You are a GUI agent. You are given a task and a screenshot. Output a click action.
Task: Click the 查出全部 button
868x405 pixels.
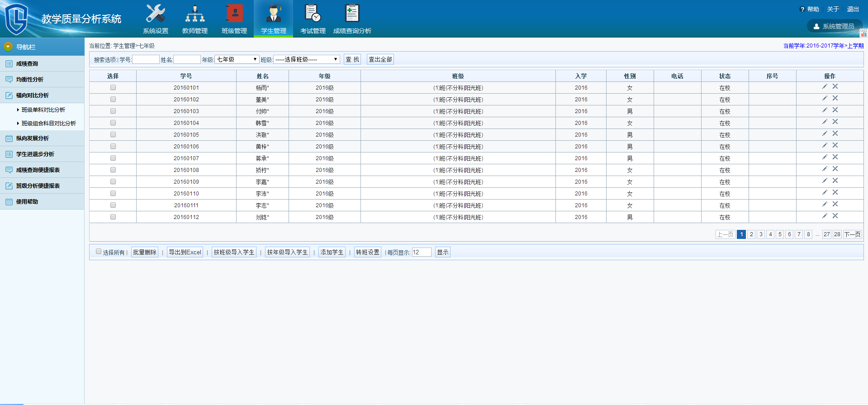[x=380, y=59]
